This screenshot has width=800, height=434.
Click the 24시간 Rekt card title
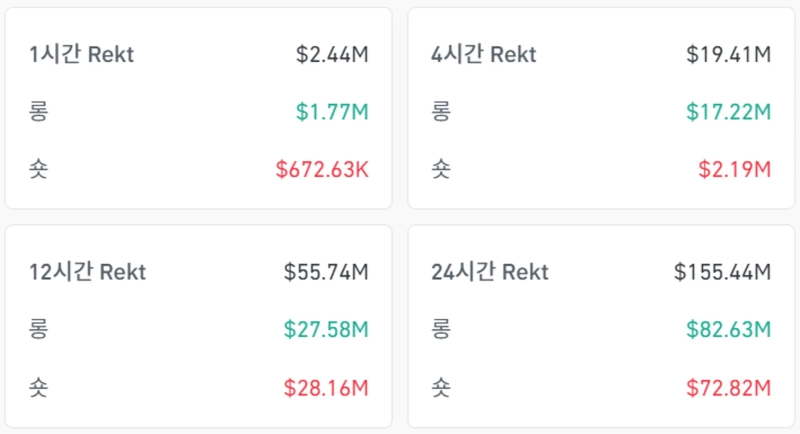pos(490,271)
